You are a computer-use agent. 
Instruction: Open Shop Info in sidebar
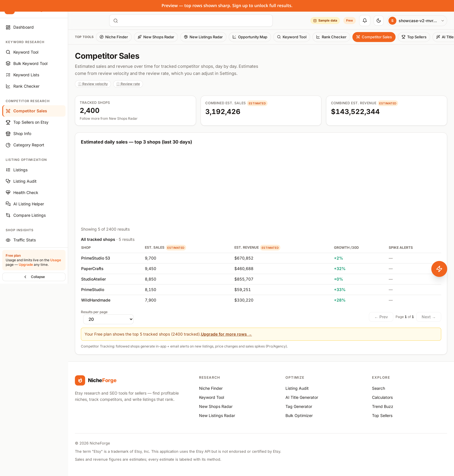pyautogui.click(x=34, y=134)
